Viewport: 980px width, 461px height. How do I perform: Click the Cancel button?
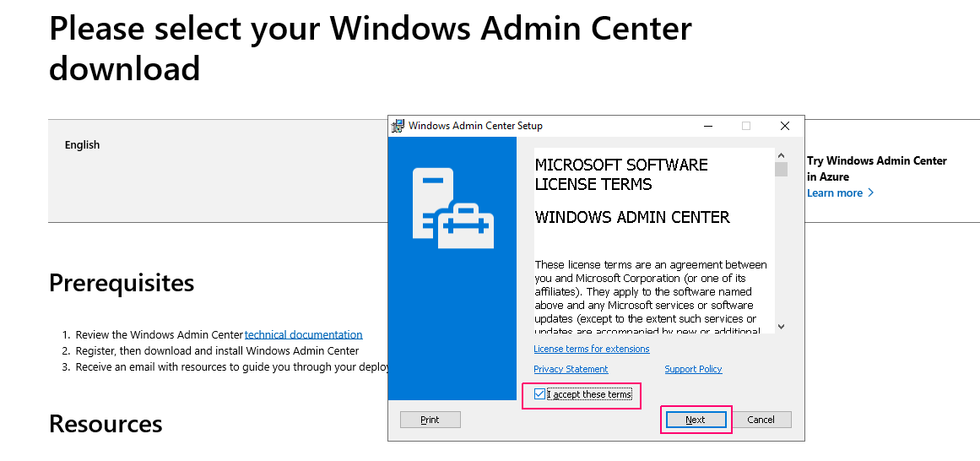[x=761, y=420]
